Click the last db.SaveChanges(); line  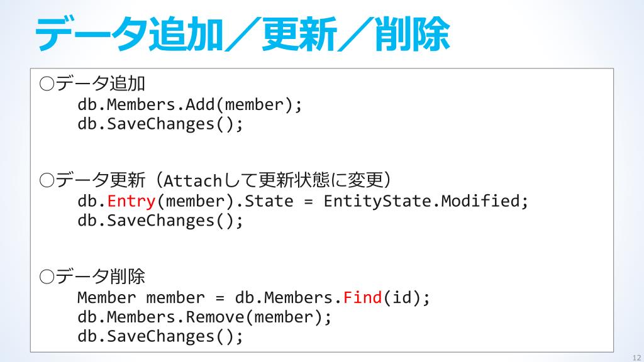click(160, 336)
